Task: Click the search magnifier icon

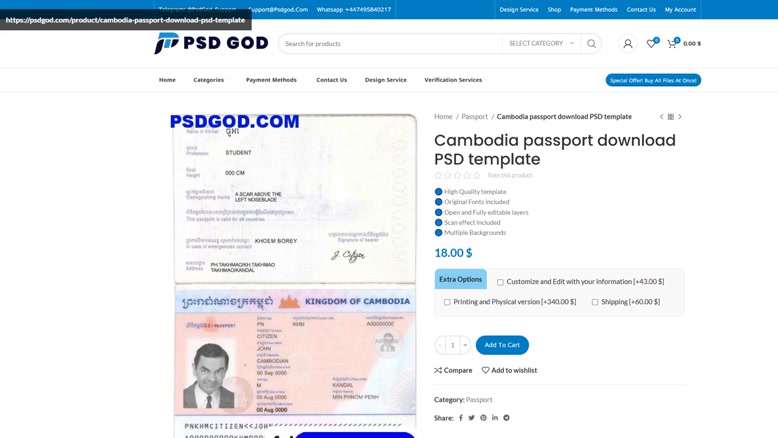Action: 591,44
